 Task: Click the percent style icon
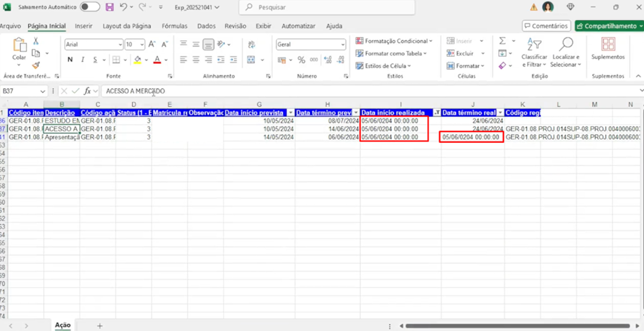(x=301, y=60)
